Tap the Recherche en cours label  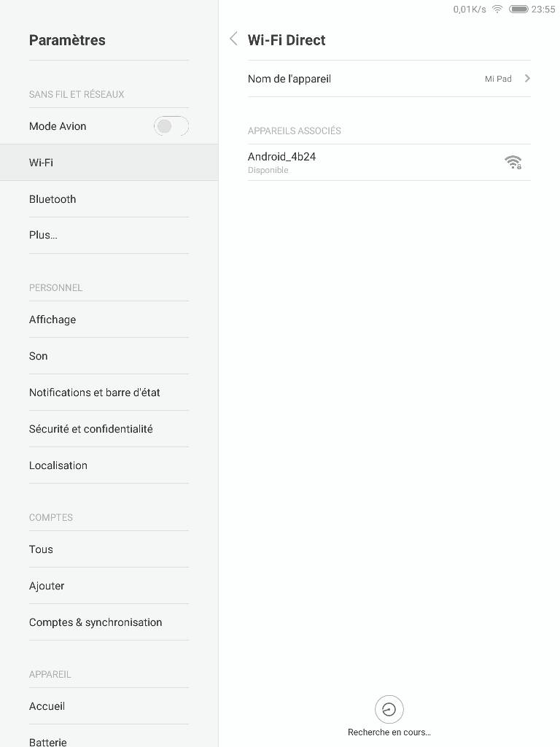(x=389, y=732)
